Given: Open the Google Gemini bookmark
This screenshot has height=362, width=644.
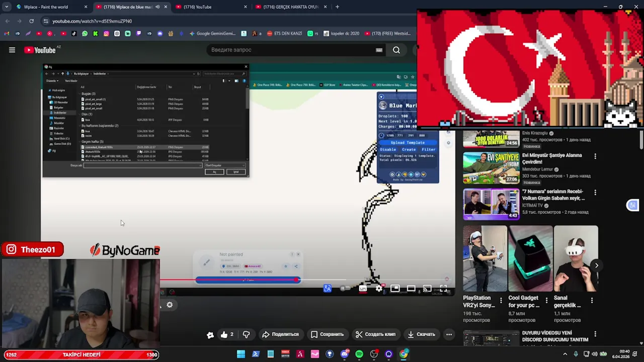Looking at the screenshot, I should [x=212, y=34].
